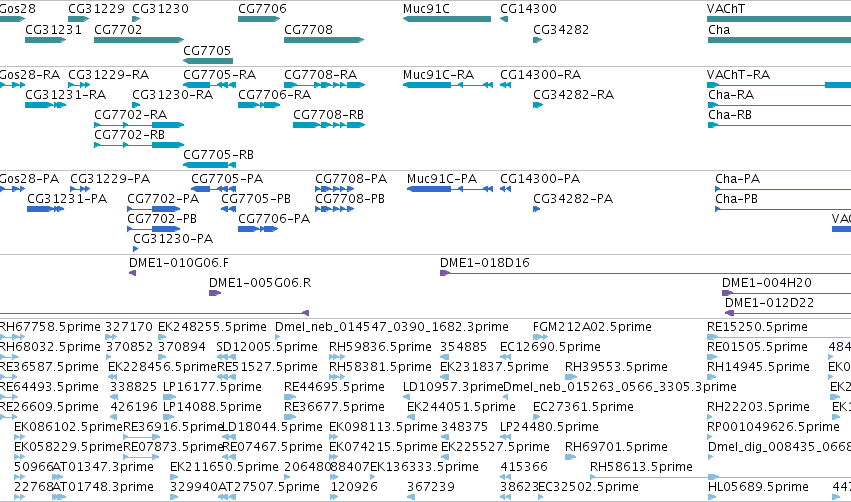Click BAC end DME1-010G06.F
The width and height of the screenshot is (851, 502).
tap(132, 273)
